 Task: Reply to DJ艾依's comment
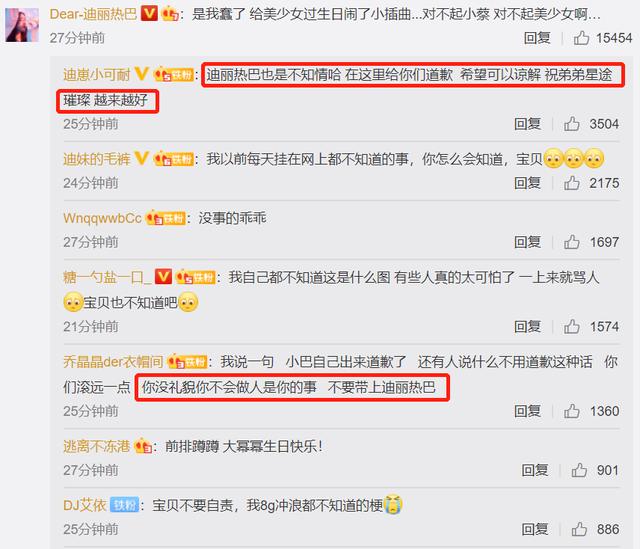[x=535, y=529]
